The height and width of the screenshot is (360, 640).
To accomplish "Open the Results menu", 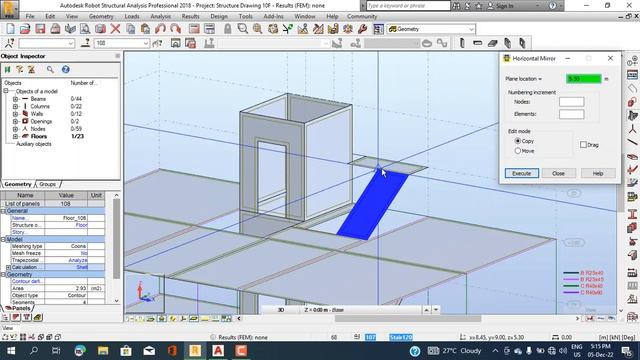I will pyautogui.click(x=191, y=16).
